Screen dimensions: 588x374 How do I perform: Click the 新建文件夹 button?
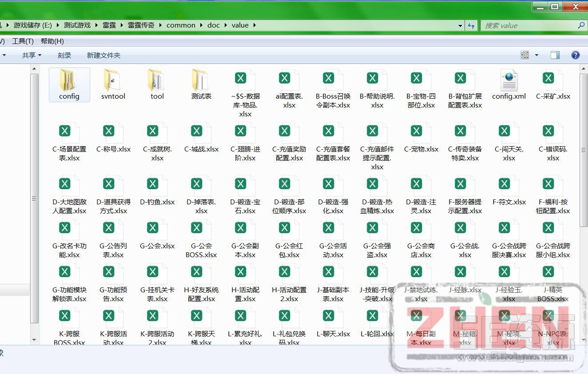tap(103, 55)
